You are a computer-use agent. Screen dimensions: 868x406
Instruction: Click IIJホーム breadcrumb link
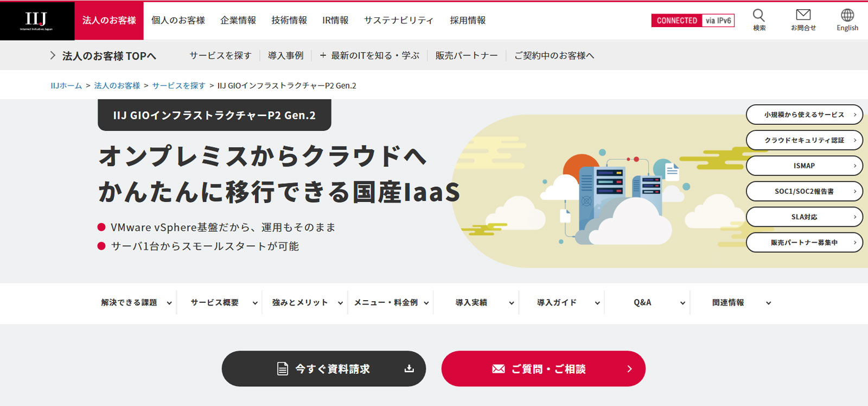(66, 86)
